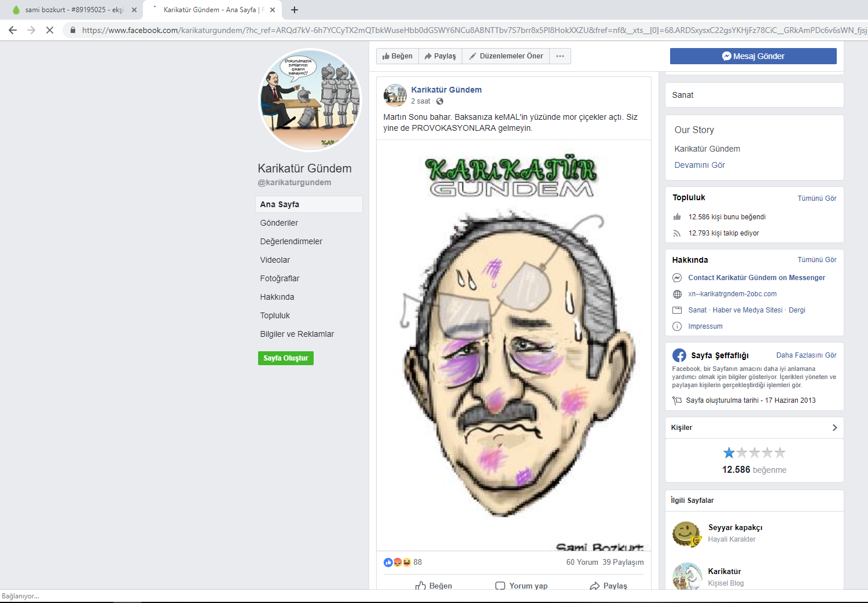Click the Dergi category link
This screenshot has height=603, width=868.
797,310
